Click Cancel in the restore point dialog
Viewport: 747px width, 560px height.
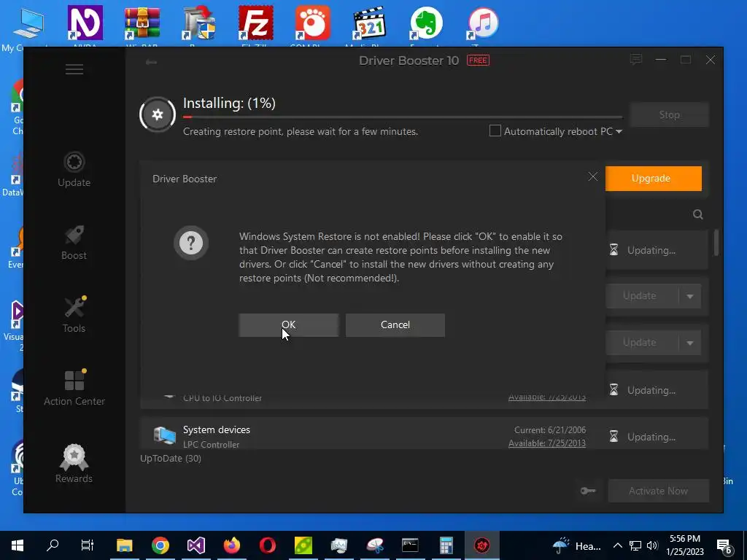coord(395,324)
